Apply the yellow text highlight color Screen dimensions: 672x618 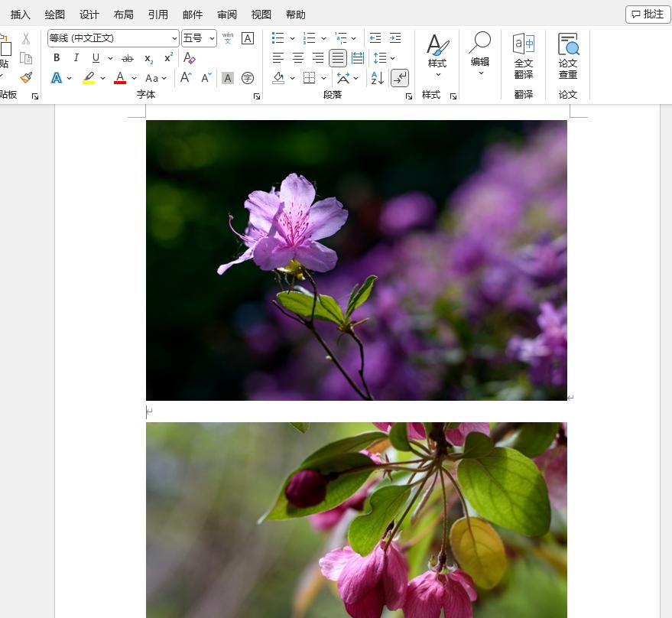[89, 78]
